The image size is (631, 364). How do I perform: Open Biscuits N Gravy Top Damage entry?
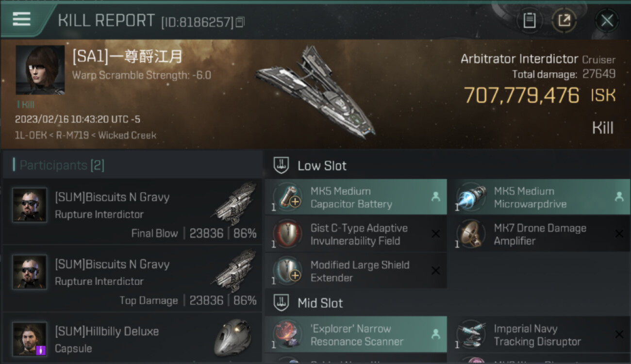click(132, 279)
